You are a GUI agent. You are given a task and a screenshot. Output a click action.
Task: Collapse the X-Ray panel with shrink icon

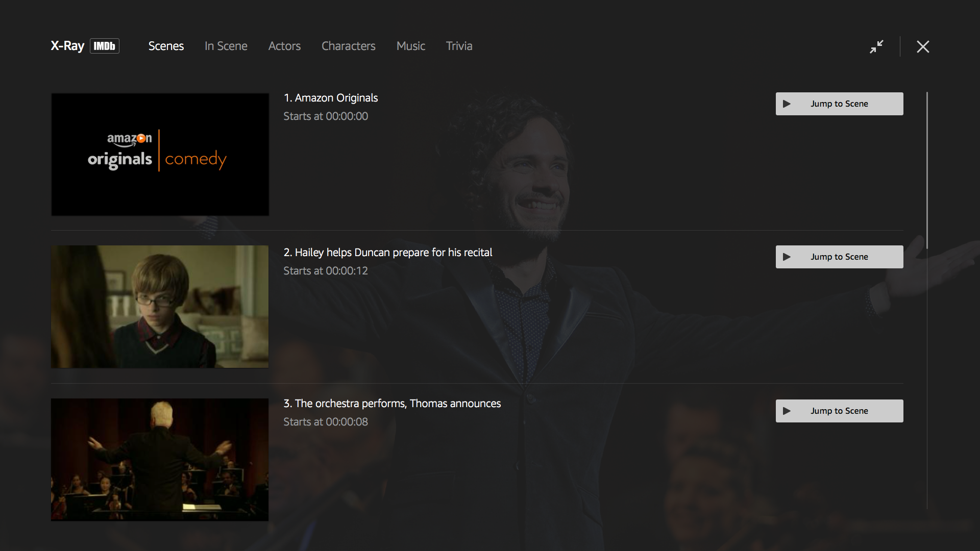pyautogui.click(x=876, y=46)
